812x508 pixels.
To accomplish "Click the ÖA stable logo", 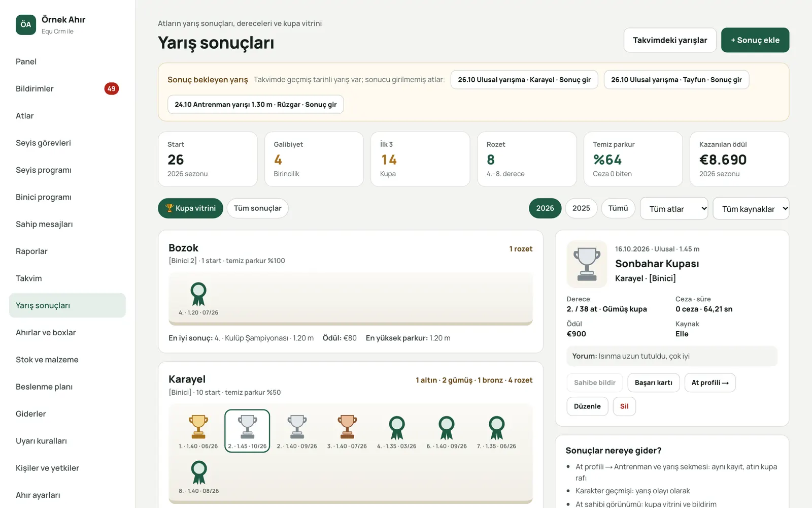I will click(x=26, y=24).
